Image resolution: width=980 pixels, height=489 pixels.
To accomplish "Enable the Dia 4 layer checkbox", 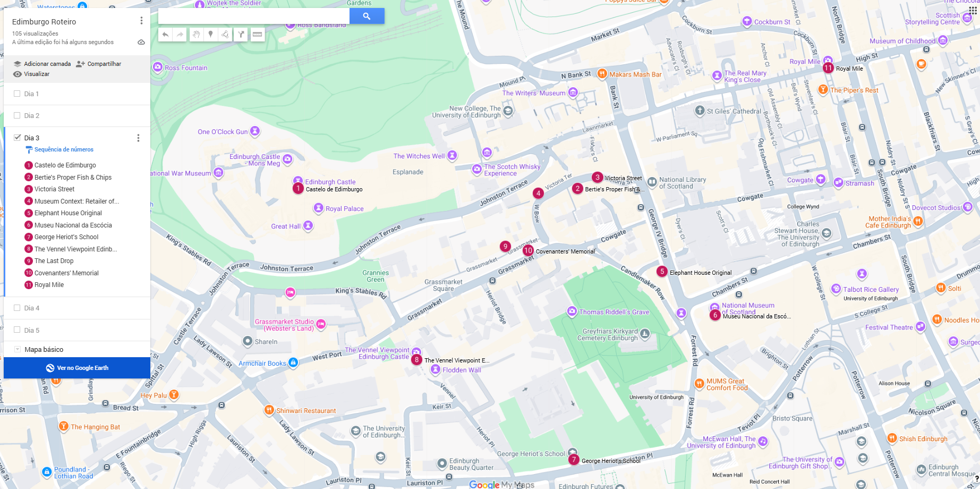I will tap(17, 308).
